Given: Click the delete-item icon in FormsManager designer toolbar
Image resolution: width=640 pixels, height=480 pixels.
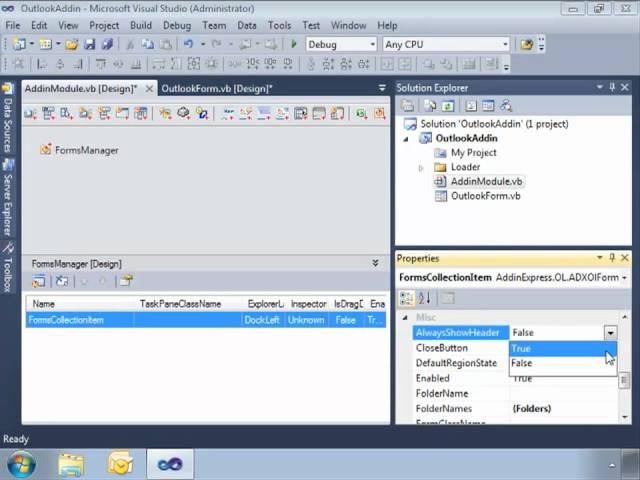Looking at the screenshot, I should point(62,281).
